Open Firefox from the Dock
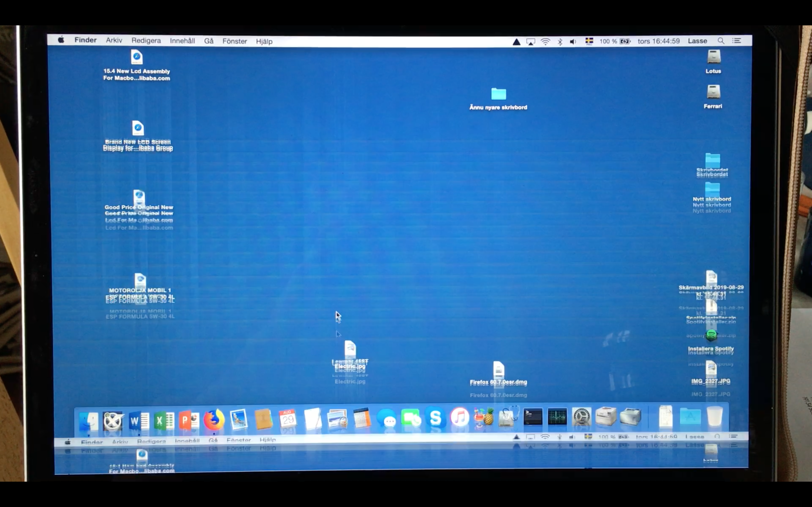Viewport: 812px width, 507px height. tap(214, 419)
